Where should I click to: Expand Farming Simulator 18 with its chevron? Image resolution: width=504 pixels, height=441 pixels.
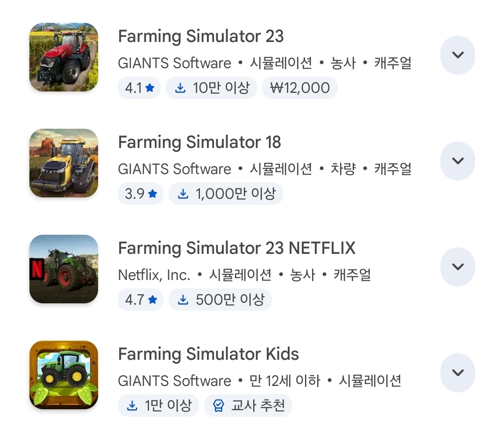pyautogui.click(x=458, y=161)
